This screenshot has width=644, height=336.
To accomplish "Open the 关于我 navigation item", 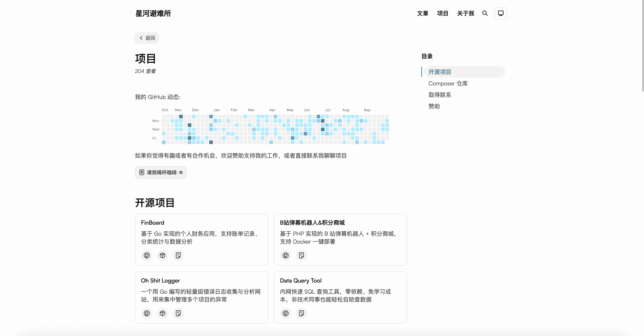I will click(466, 13).
